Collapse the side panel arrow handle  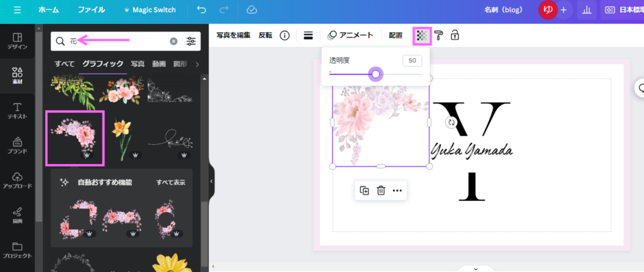pos(212,181)
